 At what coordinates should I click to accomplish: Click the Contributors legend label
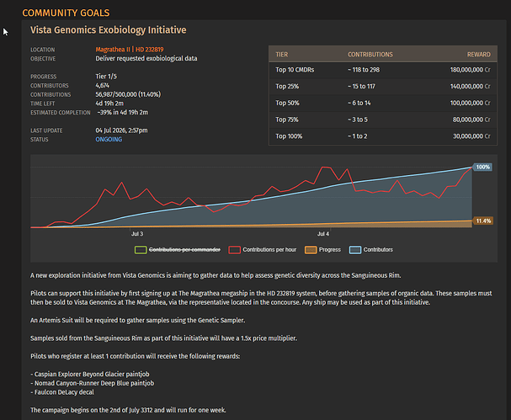point(378,250)
